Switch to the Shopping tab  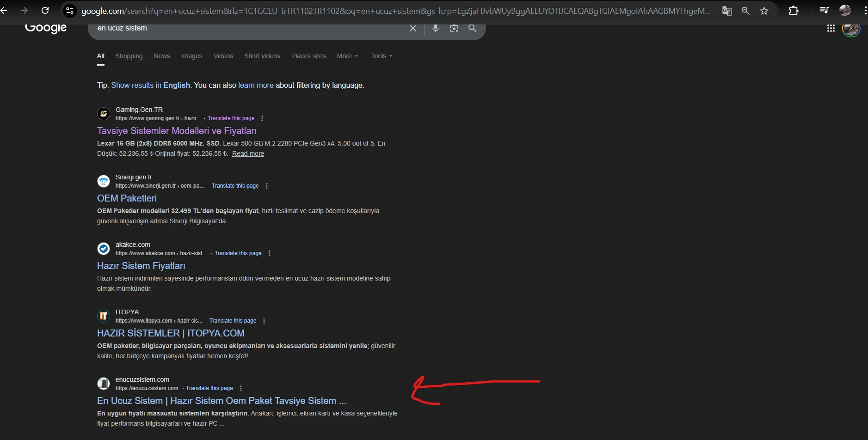(x=129, y=56)
